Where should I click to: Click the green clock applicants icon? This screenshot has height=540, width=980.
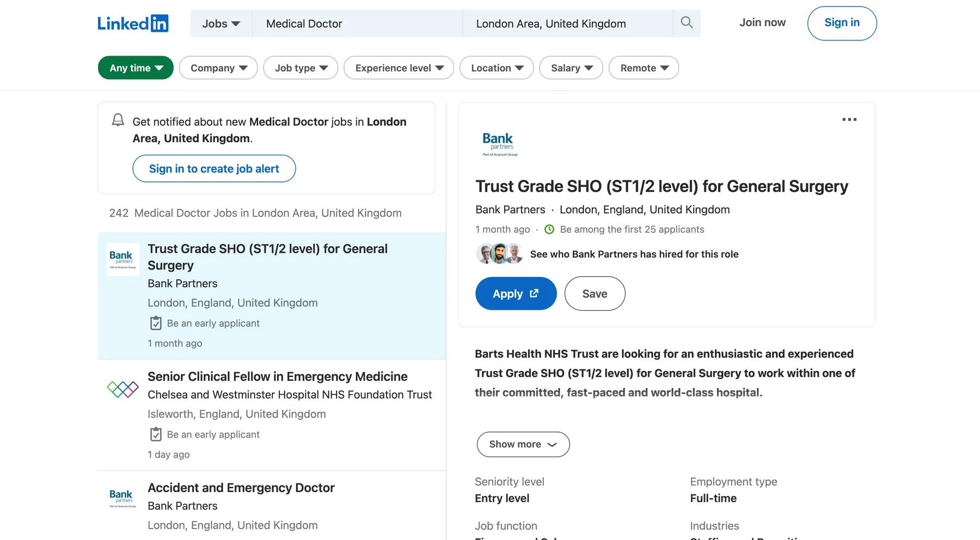(x=549, y=229)
